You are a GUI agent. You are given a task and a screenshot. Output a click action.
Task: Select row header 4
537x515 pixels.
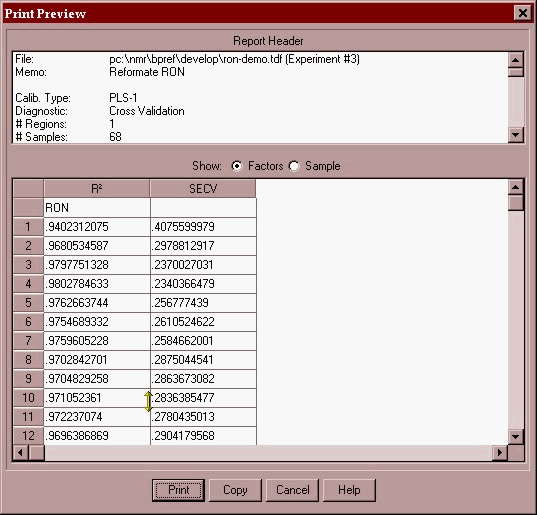point(28,284)
